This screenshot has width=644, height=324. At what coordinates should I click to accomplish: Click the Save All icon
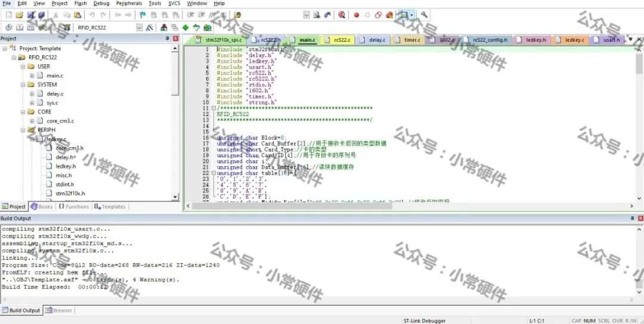point(41,15)
